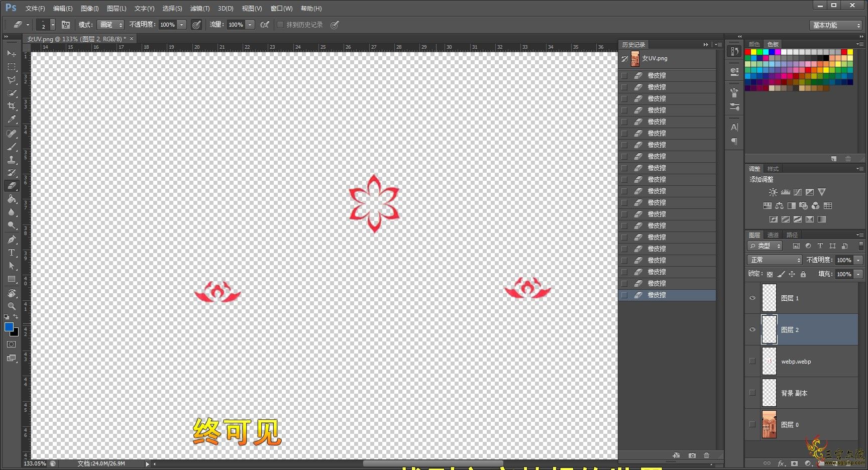Lock transparent pixels on layer

tap(770, 274)
